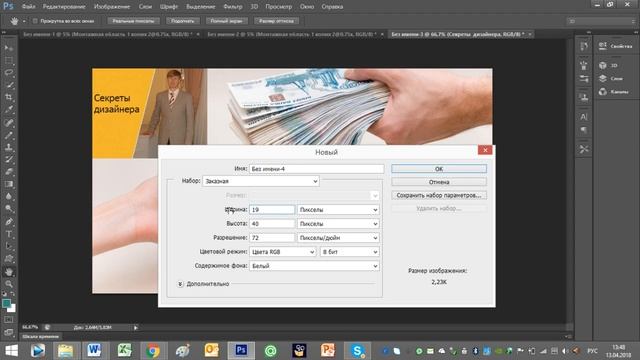Open Google Chrome from the taskbar

(x=153, y=351)
